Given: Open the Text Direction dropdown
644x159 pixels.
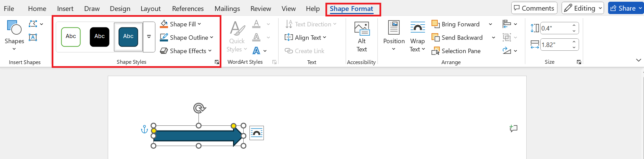Looking at the screenshot, I should (x=311, y=24).
